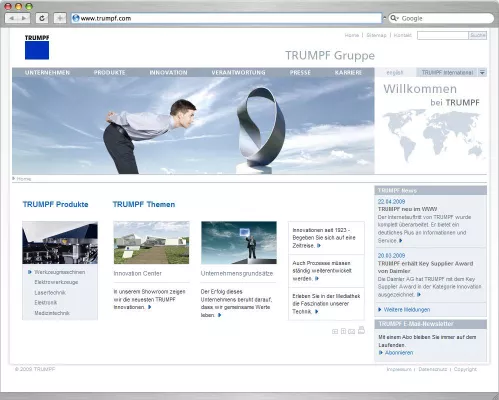Open the 'TRUMPF neu im WWW' news headline

(407, 209)
